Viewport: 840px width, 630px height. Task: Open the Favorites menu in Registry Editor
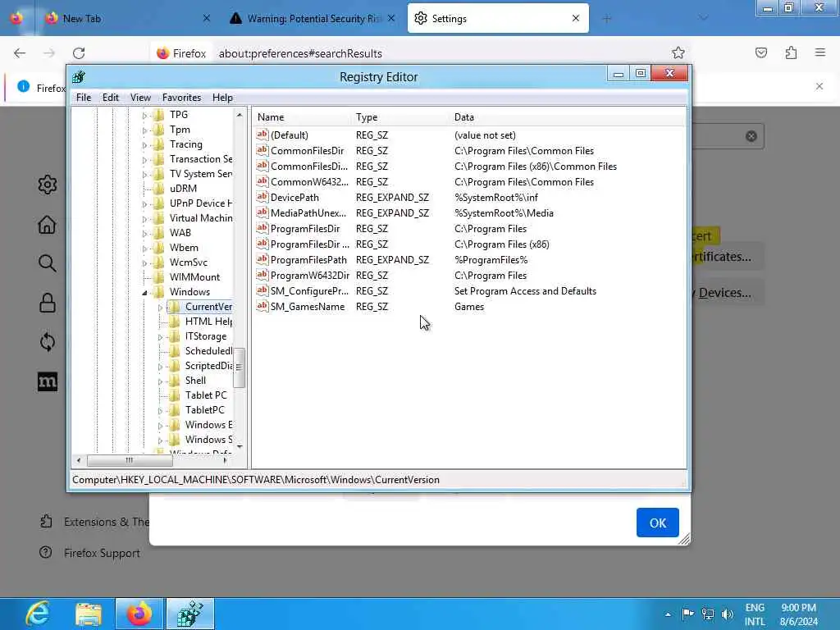(x=181, y=98)
